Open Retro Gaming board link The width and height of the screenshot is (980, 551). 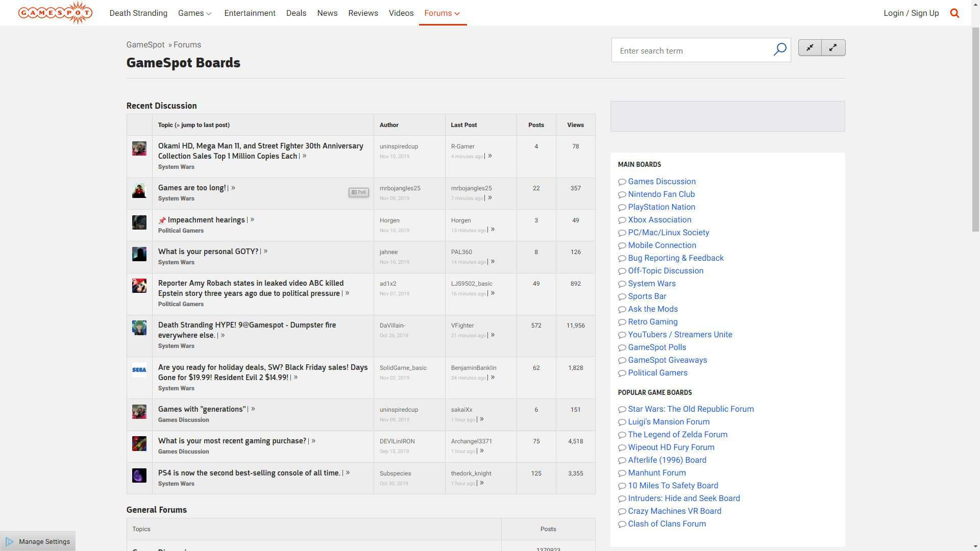pos(653,322)
